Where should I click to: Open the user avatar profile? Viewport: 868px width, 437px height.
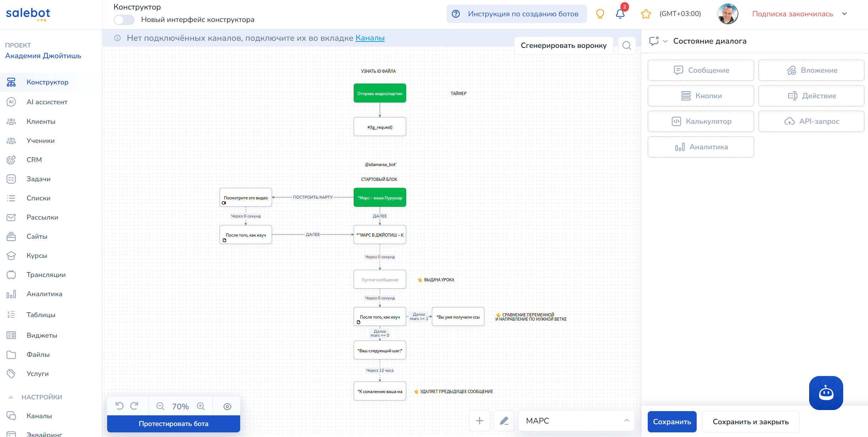coord(728,14)
